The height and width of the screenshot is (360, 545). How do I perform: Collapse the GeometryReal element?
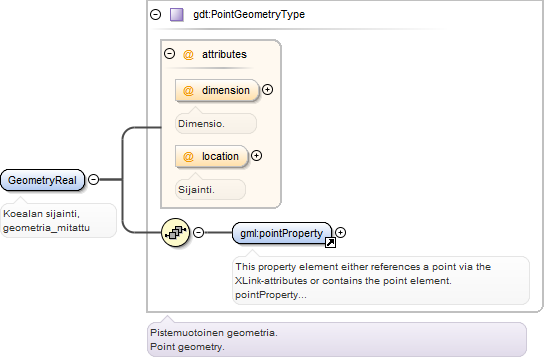[x=93, y=179]
